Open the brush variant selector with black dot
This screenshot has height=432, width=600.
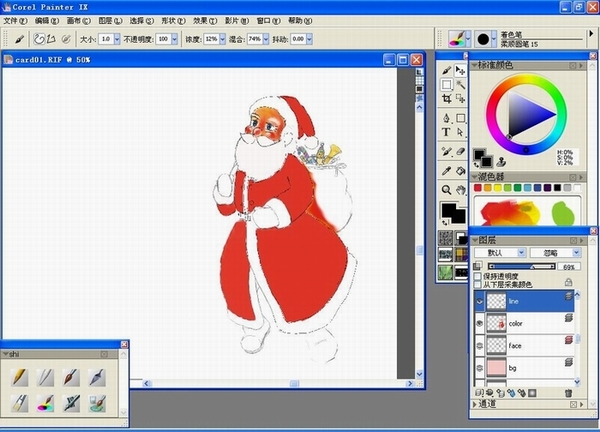485,39
